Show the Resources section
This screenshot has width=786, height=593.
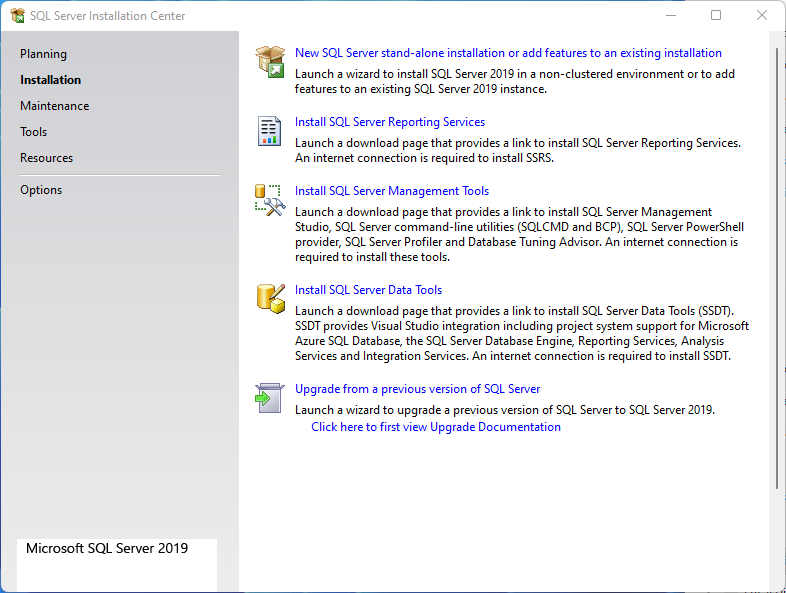(x=47, y=158)
